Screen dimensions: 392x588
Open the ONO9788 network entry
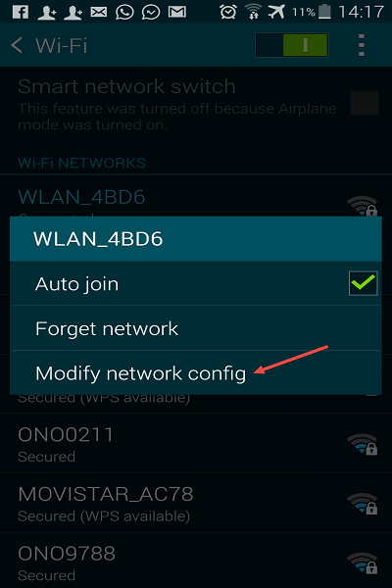[196, 563]
